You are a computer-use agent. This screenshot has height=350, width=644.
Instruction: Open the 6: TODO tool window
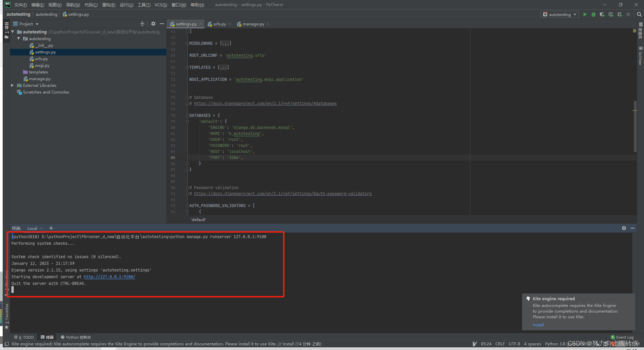[24, 337]
